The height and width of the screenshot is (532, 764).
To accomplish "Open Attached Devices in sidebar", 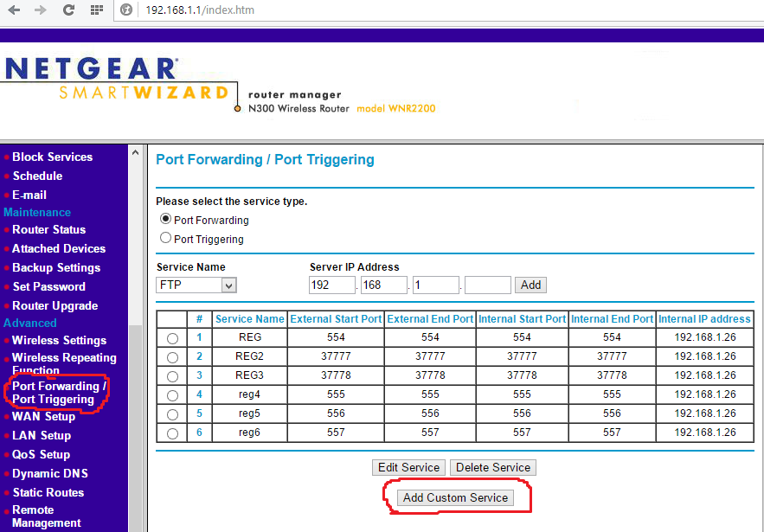I will coord(59,248).
